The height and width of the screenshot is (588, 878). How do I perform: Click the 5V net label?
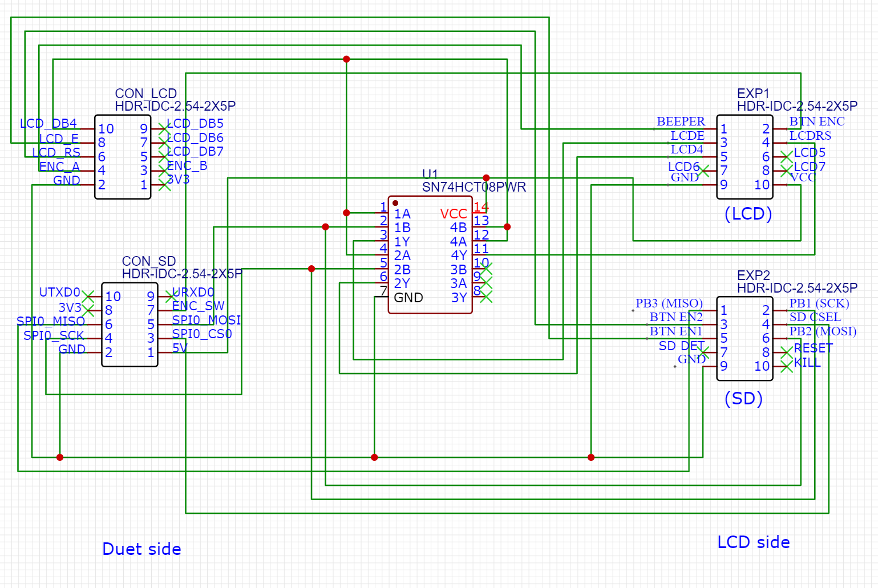pyautogui.click(x=180, y=348)
